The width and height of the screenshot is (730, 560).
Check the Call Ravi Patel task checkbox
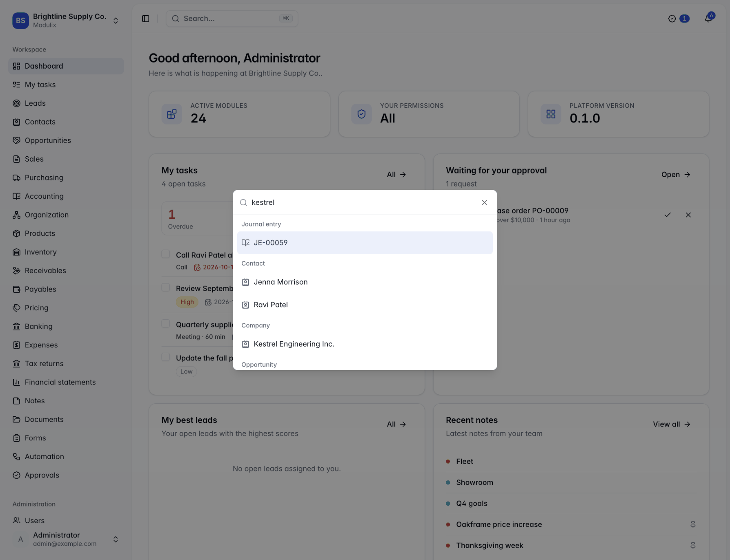pos(166,254)
